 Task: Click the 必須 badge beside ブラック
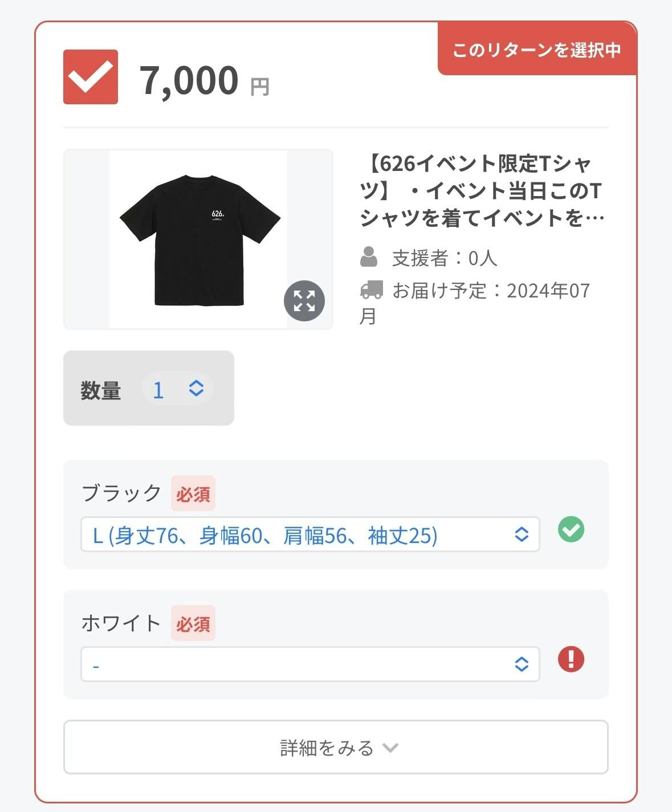[x=193, y=493]
